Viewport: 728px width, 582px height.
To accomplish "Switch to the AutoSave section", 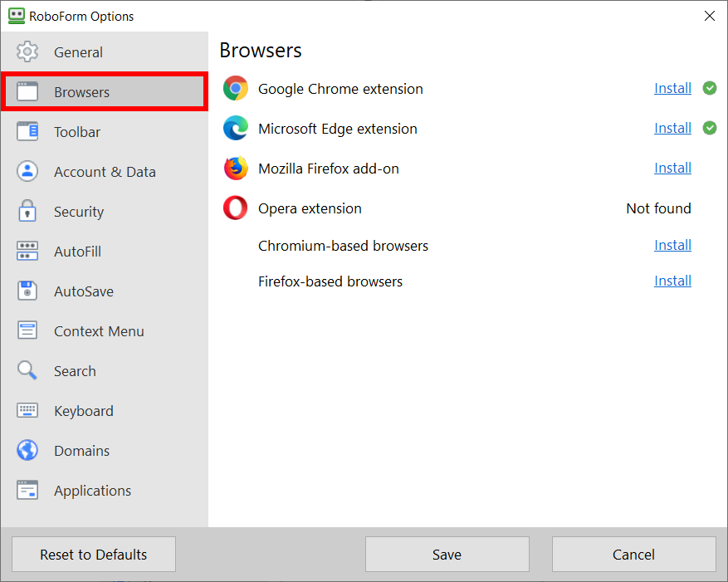I will click(105, 291).
